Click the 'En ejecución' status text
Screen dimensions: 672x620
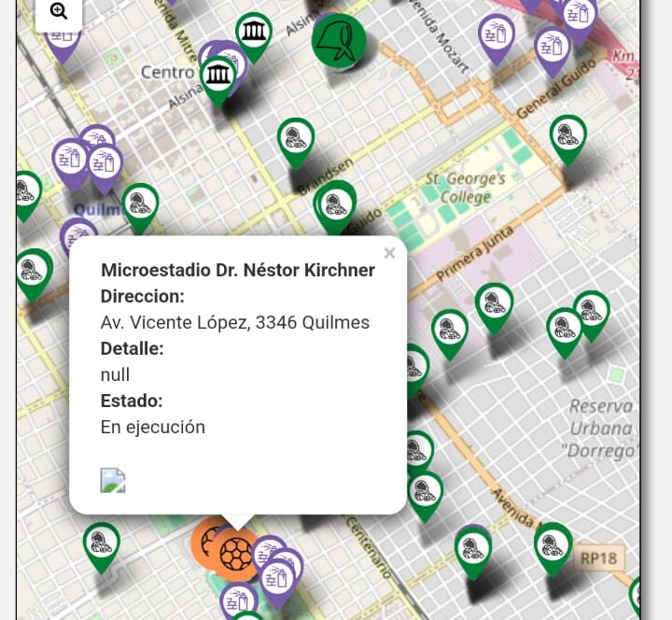point(152,427)
